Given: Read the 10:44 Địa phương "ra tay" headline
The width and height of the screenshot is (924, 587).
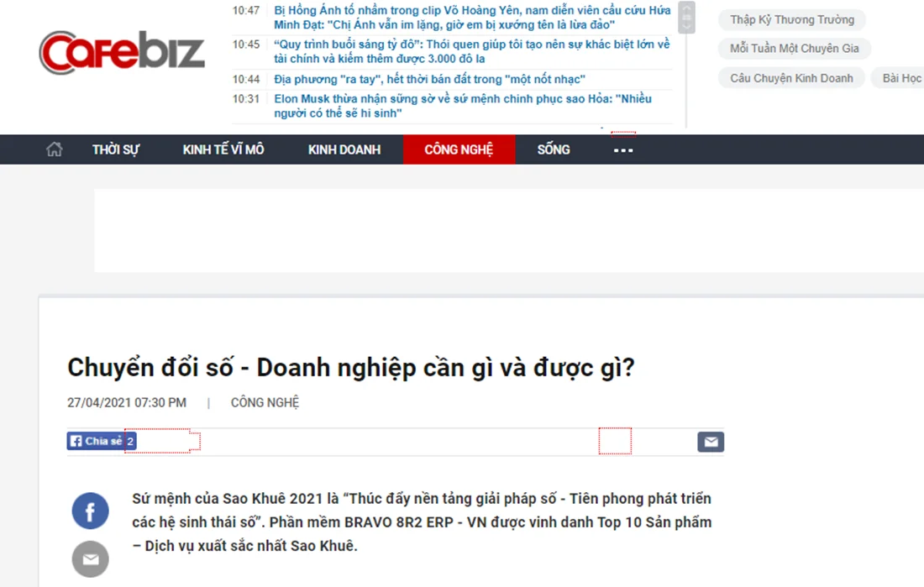Looking at the screenshot, I should [429, 79].
